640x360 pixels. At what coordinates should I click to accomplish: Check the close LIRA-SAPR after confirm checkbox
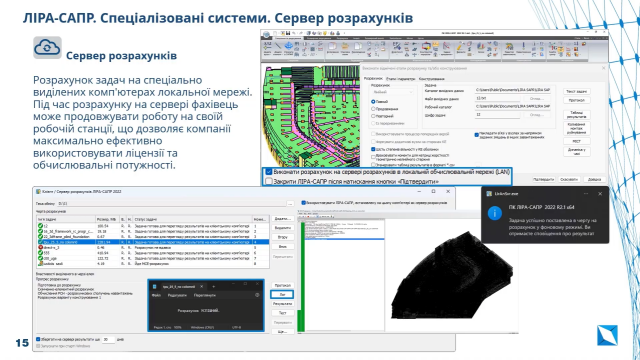pos(269,181)
